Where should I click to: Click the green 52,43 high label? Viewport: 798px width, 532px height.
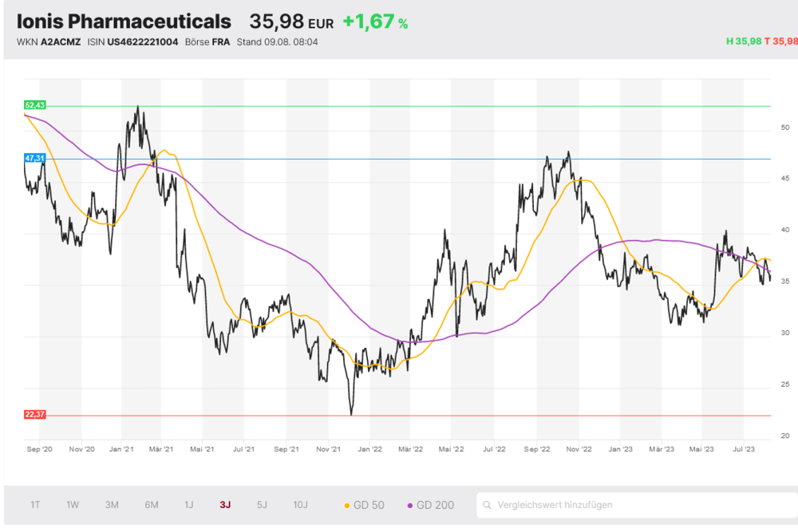point(34,105)
